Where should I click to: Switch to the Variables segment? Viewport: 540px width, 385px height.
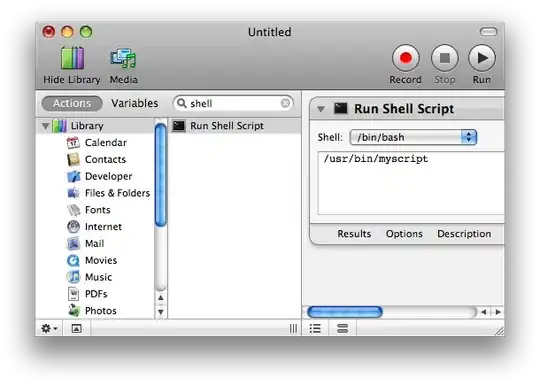coord(135,103)
